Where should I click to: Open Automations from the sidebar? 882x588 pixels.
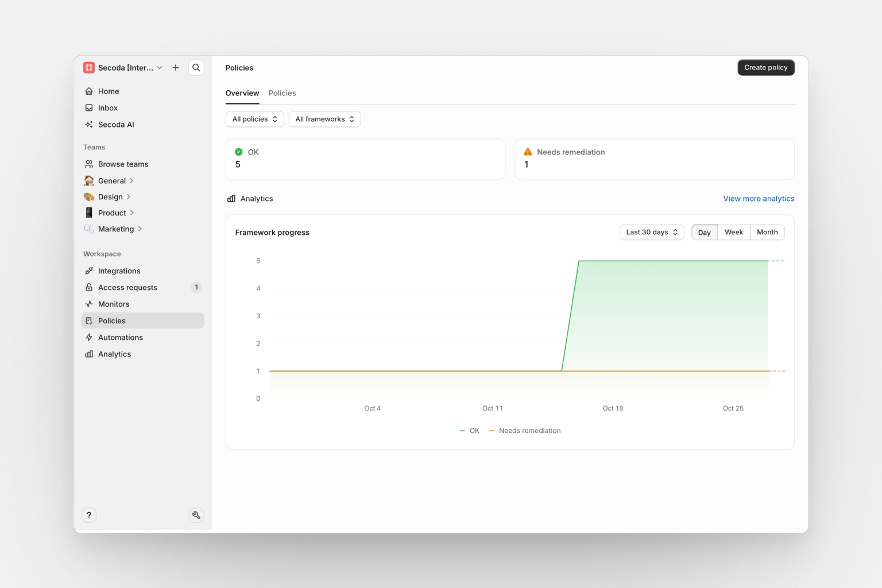pyautogui.click(x=120, y=338)
